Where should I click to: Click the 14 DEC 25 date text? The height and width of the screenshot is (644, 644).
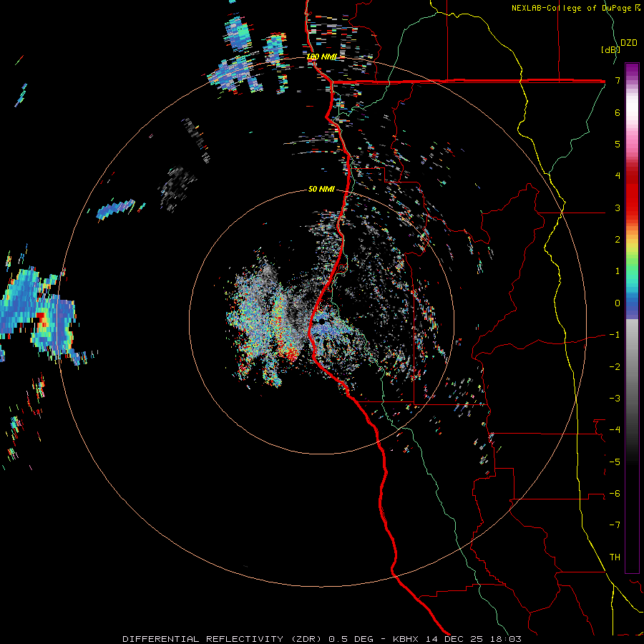click(454, 639)
